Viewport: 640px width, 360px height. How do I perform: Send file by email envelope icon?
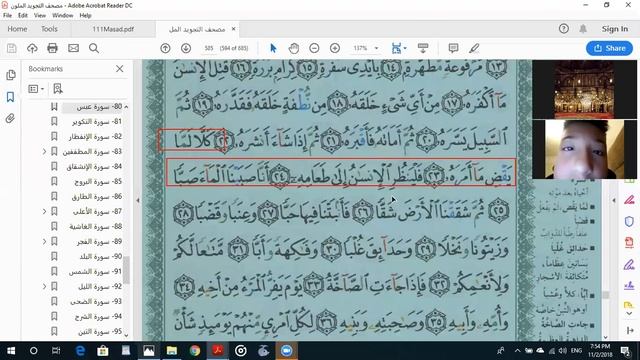click(73, 48)
